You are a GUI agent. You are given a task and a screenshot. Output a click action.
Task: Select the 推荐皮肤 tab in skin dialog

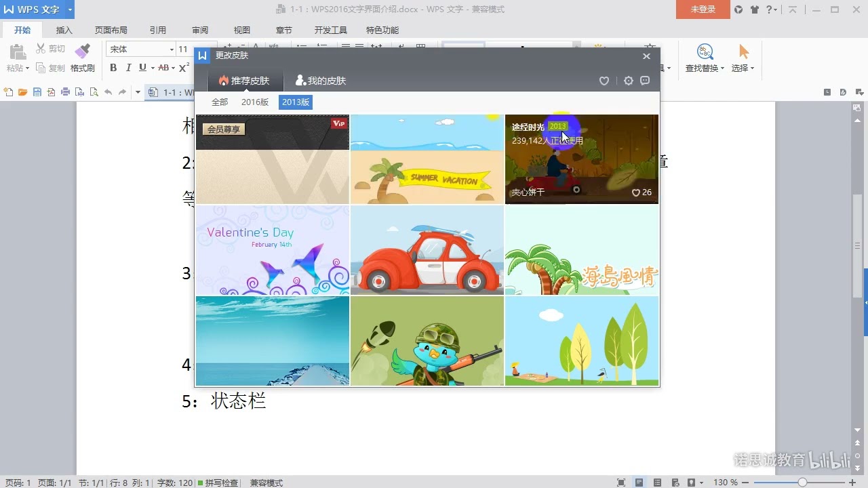tap(244, 81)
